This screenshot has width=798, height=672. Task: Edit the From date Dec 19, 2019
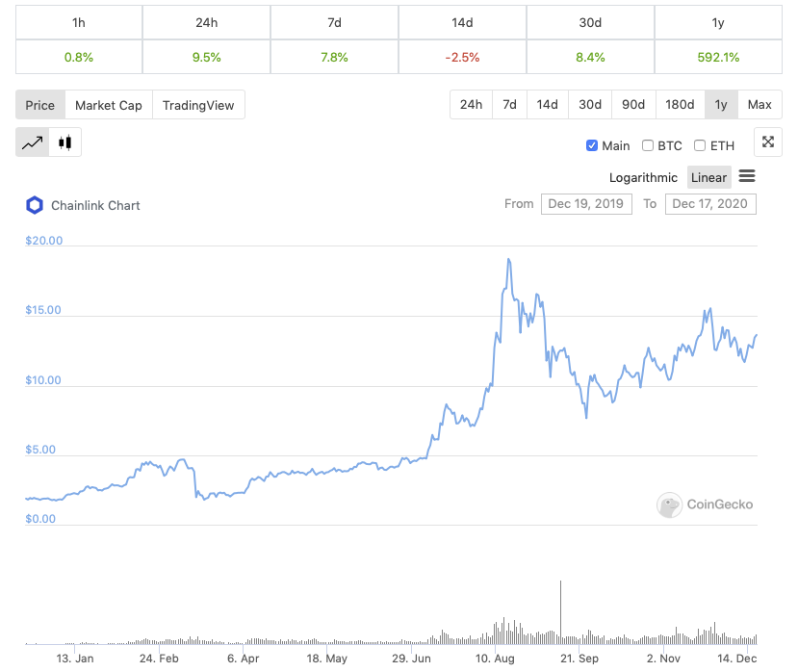[x=586, y=204]
